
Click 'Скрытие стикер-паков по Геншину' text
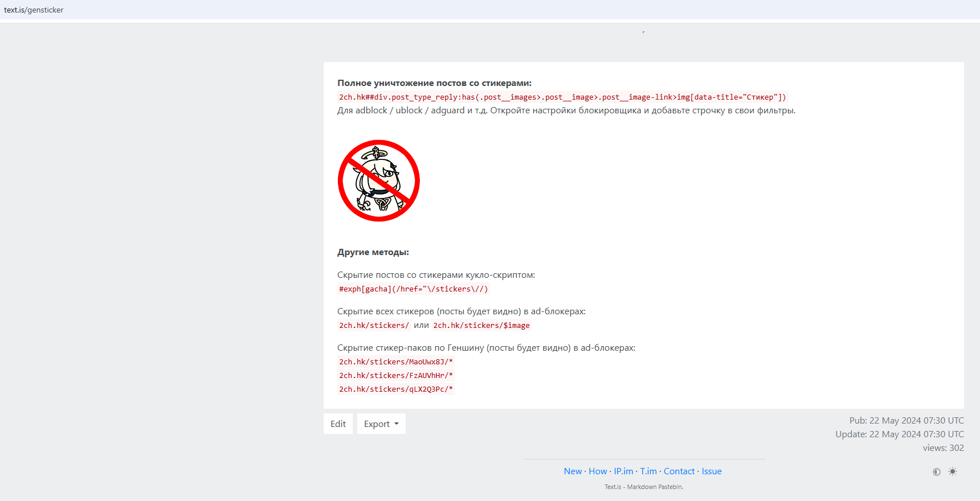[486, 348]
